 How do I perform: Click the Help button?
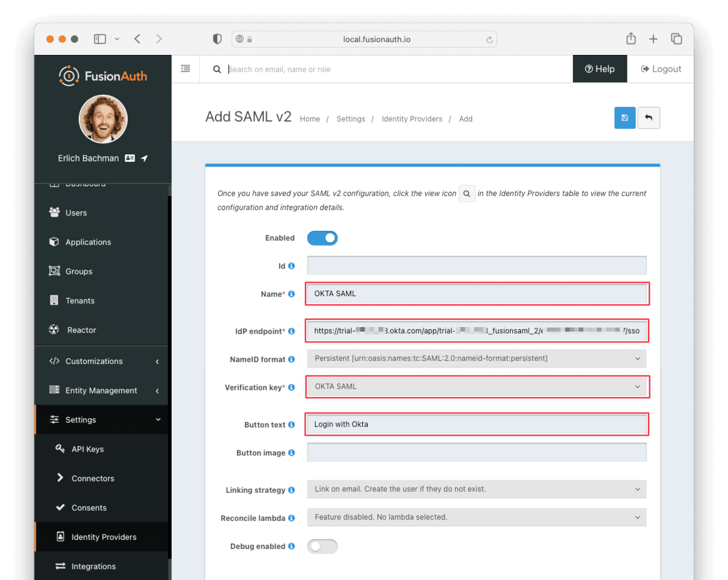coord(600,69)
